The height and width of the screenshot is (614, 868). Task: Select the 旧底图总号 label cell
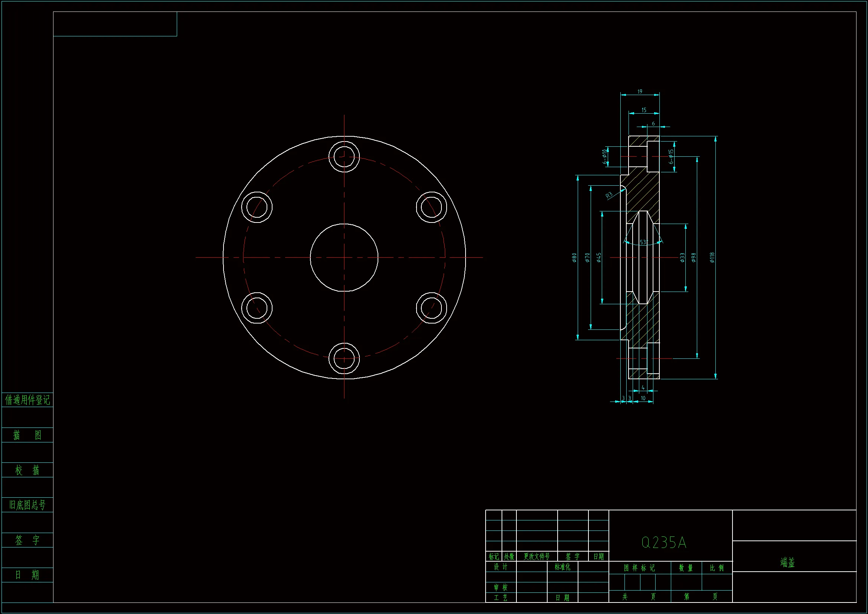[x=27, y=505]
